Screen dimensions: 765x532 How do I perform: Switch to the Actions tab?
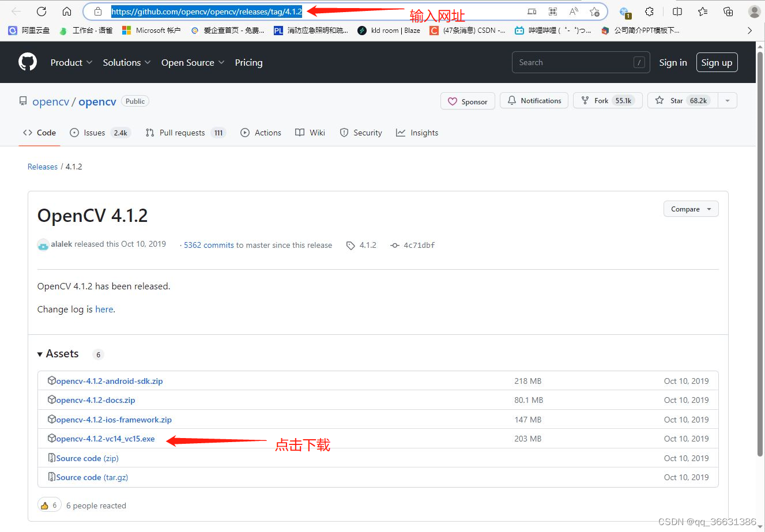point(261,133)
